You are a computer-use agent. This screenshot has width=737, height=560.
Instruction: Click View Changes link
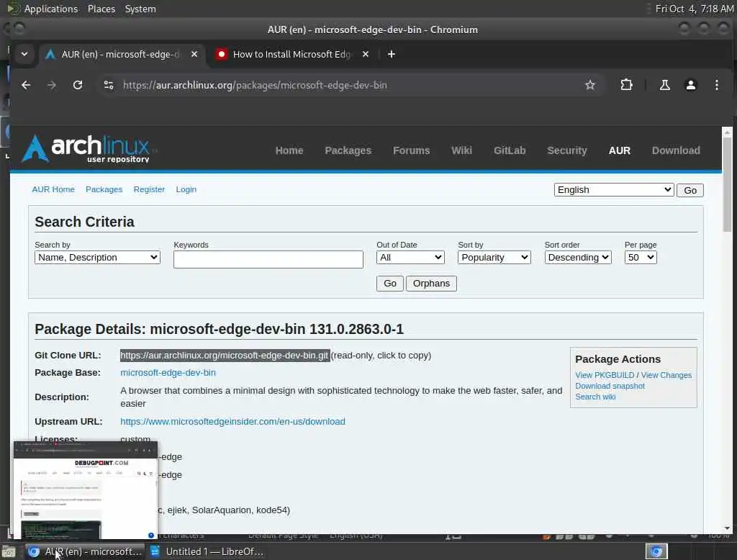(x=666, y=375)
